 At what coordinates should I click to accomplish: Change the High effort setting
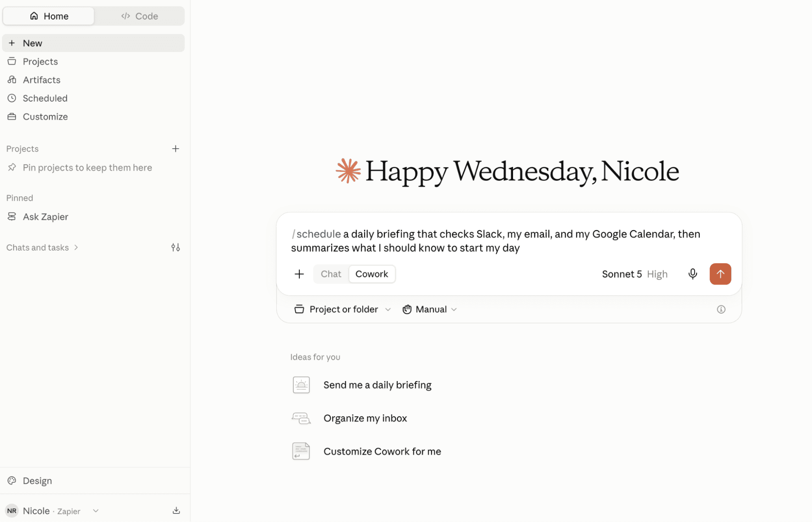tap(657, 274)
